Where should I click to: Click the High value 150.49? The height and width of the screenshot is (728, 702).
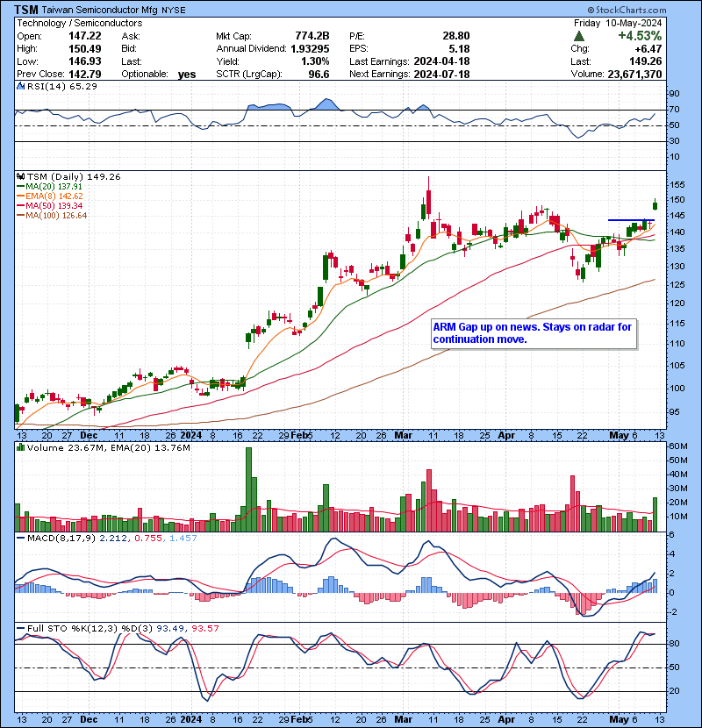(x=85, y=49)
